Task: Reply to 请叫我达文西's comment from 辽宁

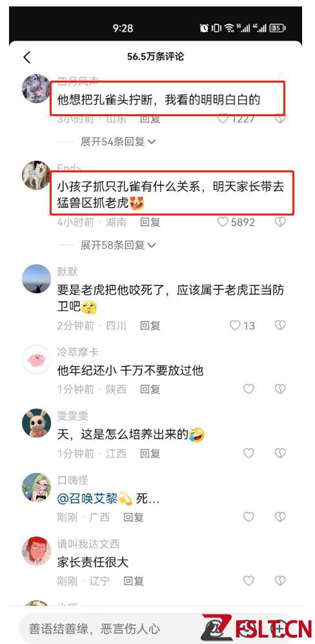Action: coord(134,581)
